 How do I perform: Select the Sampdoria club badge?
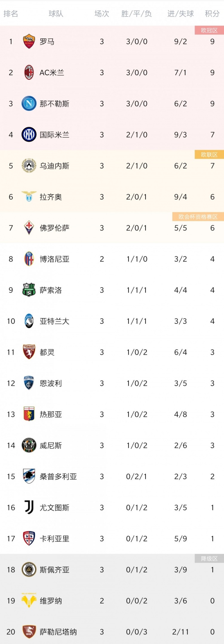[x=29, y=476]
